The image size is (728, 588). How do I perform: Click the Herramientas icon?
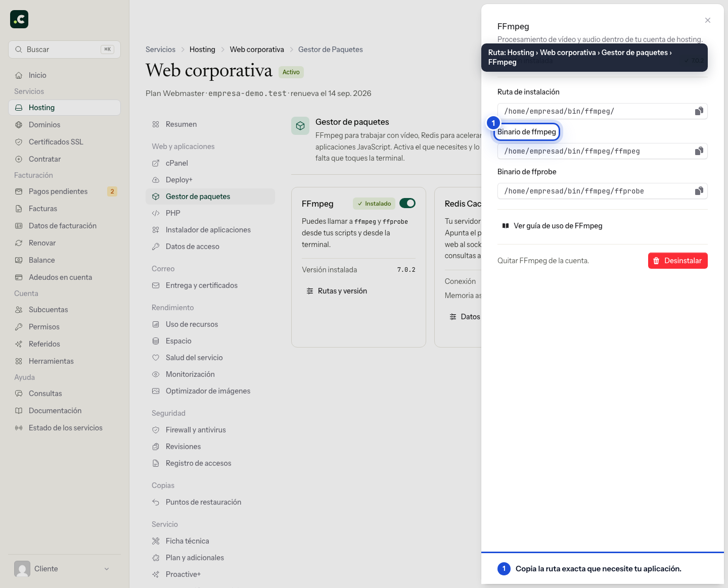19,361
